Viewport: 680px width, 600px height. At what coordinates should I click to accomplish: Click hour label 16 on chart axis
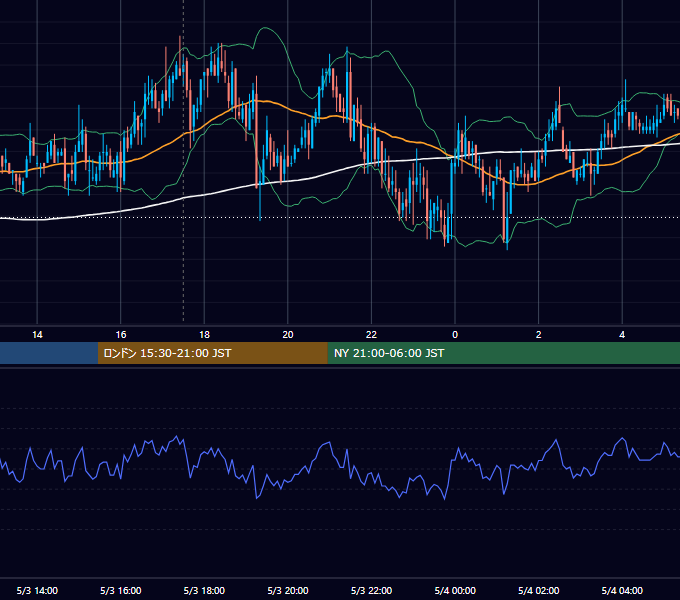pos(121,335)
